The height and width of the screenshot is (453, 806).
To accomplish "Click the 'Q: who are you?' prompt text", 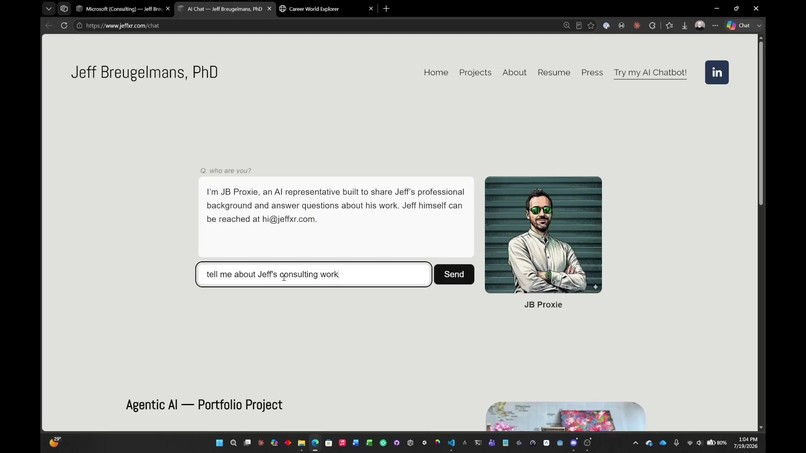I will (x=226, y=171).
